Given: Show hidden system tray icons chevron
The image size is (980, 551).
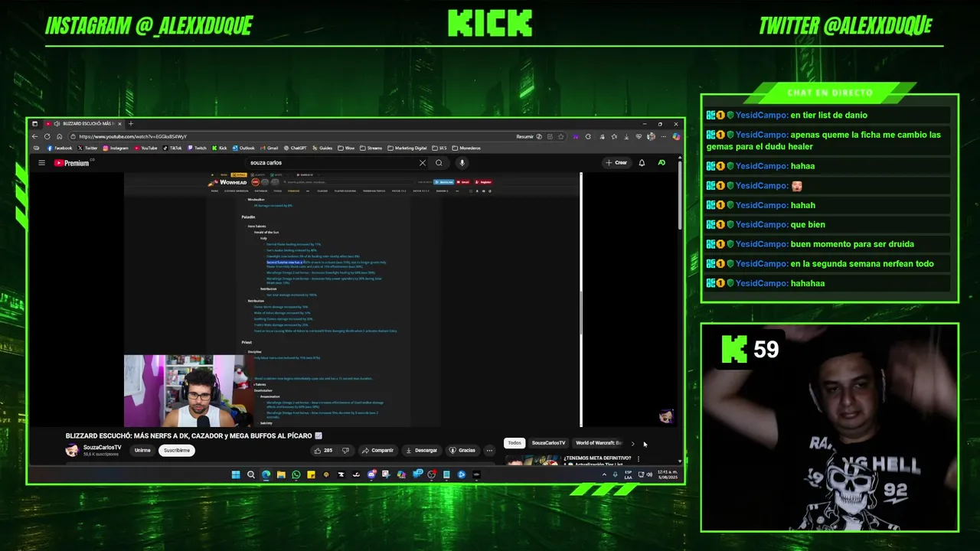Looking at the screenshot, I should point(604,474).
